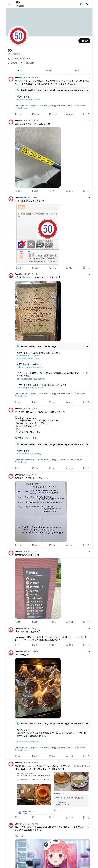This screenshot has height=868, width=98.
Task: Reply to the Sep 18 post
Action: [16, 114]
